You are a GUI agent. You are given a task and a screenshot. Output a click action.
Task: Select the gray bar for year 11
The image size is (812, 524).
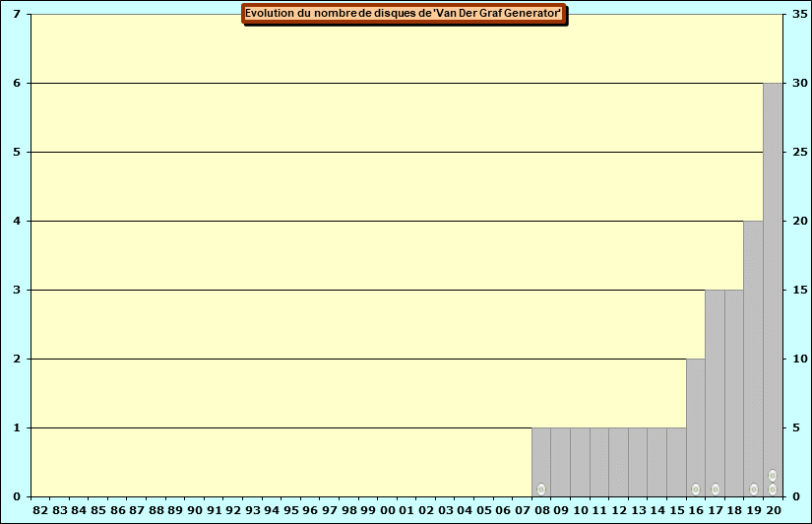599,462
